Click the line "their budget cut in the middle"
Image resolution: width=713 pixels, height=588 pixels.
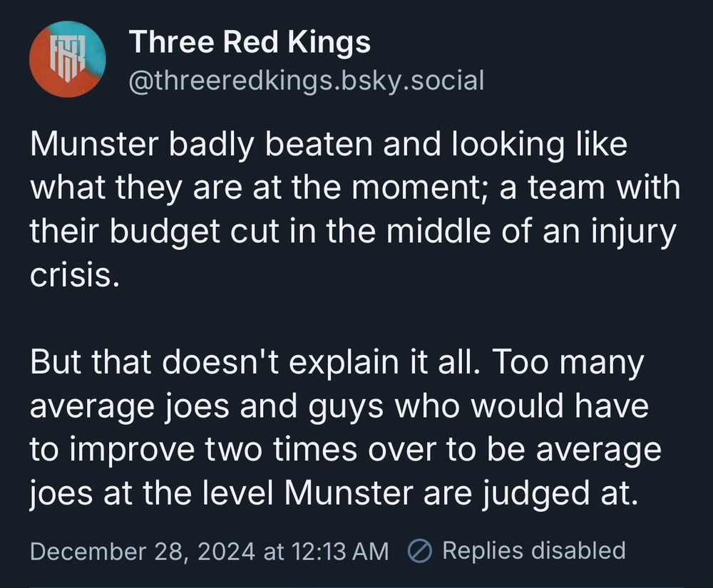point(352,232)
